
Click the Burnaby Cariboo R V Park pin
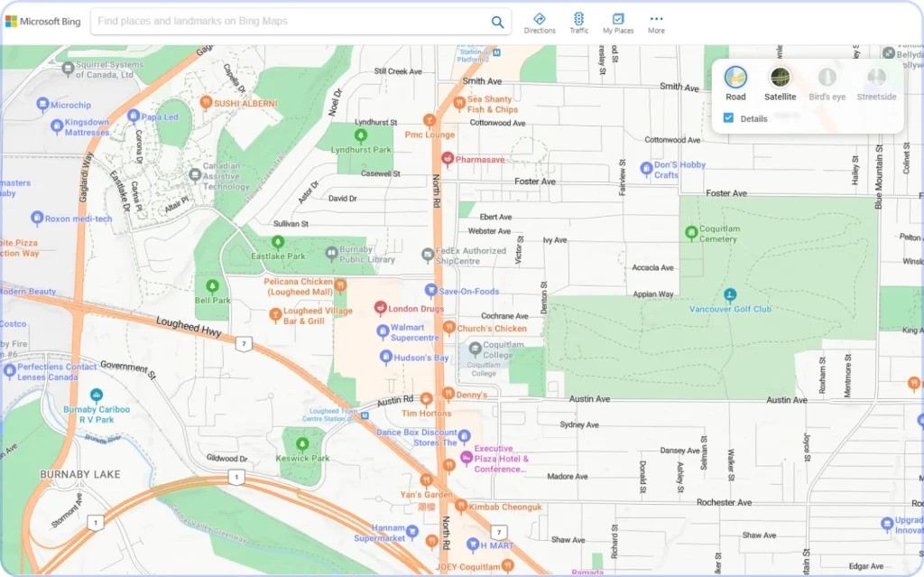(96, 396)
